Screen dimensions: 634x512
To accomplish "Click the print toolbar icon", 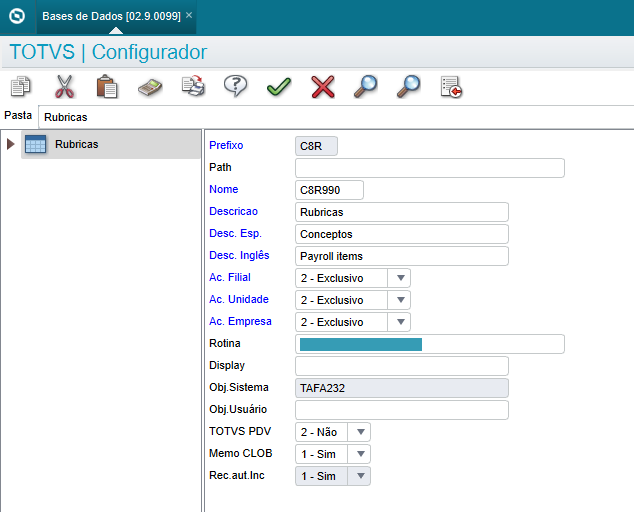I will (193, 86).
